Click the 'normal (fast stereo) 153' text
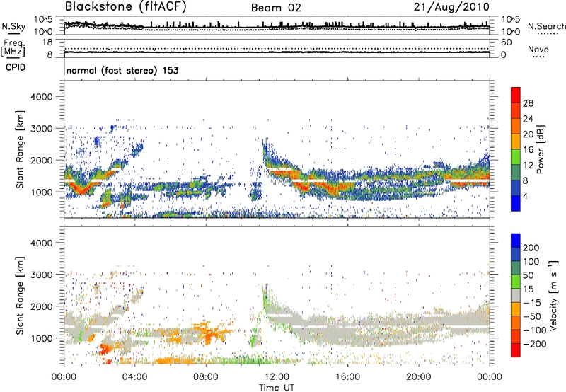Screen dimensions: 566x392 coord(122,70)
